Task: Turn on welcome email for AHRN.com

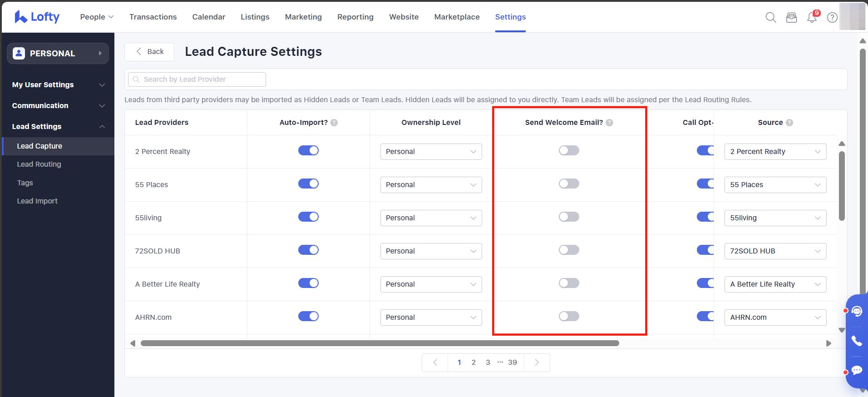Action: [x=569, y=317]
